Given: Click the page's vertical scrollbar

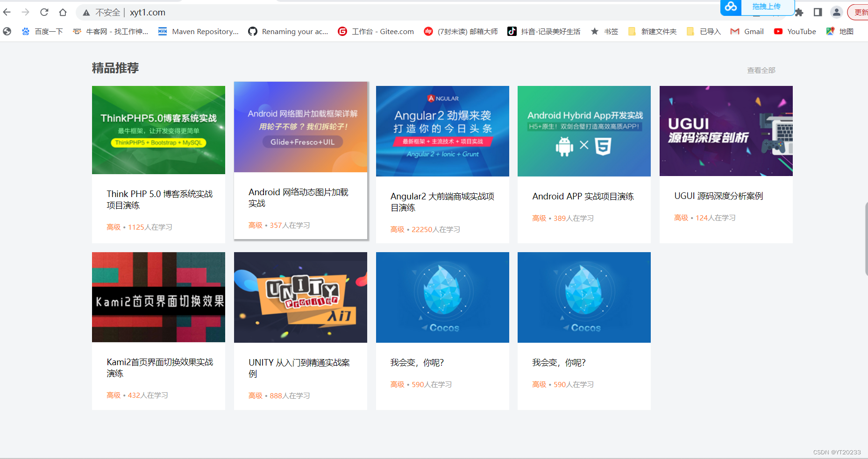Looking at the screenshot, I should [x=866, y=239].
